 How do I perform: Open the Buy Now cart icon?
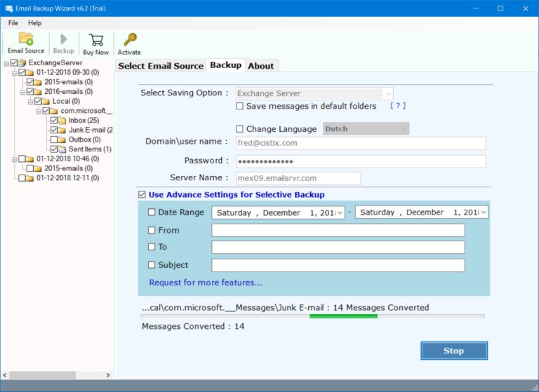pos(96,40)
